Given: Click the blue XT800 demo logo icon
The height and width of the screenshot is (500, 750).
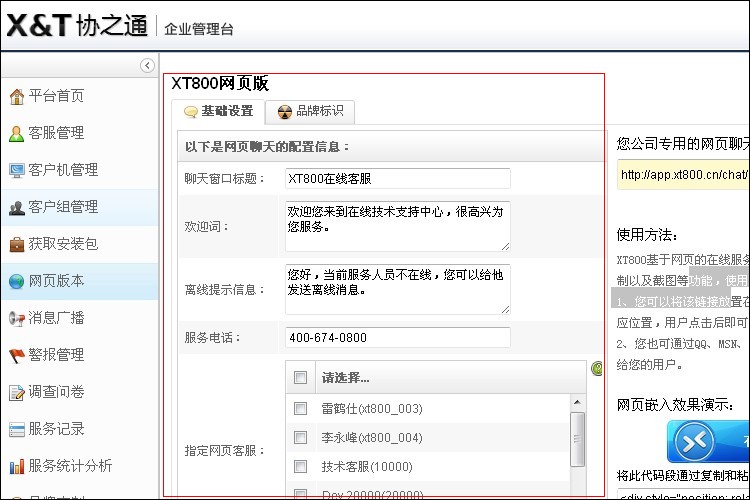Looking at the screenshot, I should [x=694, y=441].
